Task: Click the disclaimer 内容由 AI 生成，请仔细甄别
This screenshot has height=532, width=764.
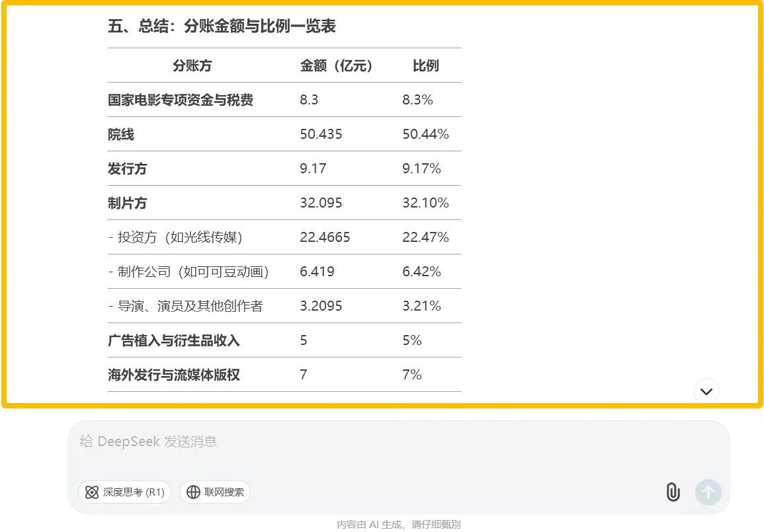Action: (x=399, y=525)
